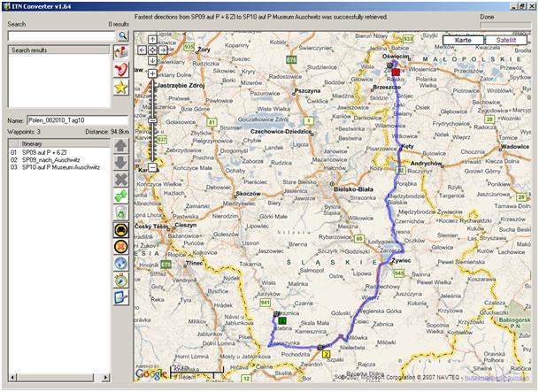The width and height of the screenshot is (539, 392).
Task: Pan map down with arrow control
Action: click(x=152, y=60)
